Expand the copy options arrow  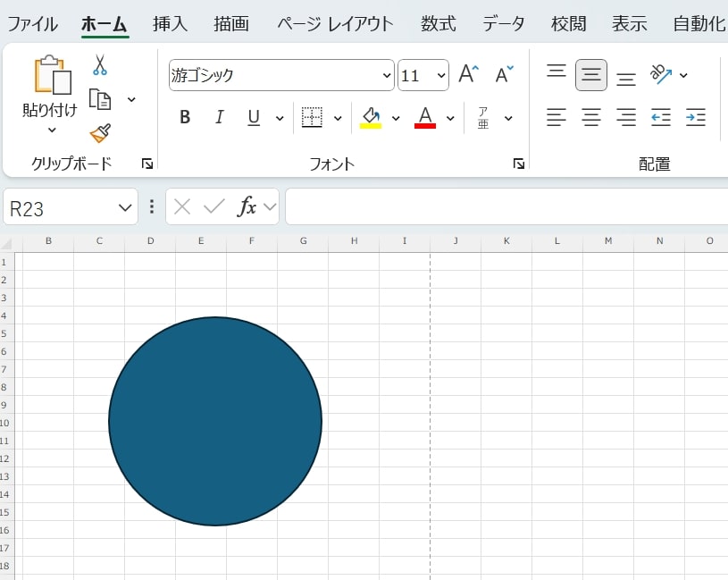pos(131,99)
